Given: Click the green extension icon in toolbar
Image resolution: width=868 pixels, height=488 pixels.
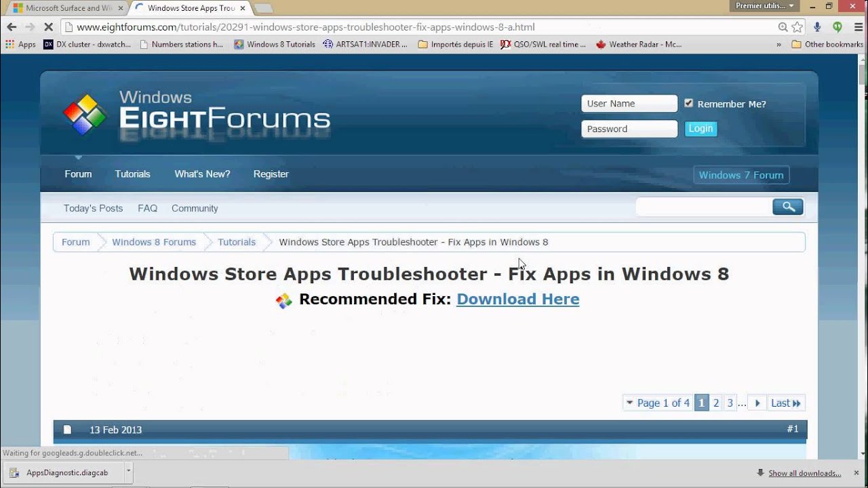Looking at the screenshot, I should click(837, 27).
